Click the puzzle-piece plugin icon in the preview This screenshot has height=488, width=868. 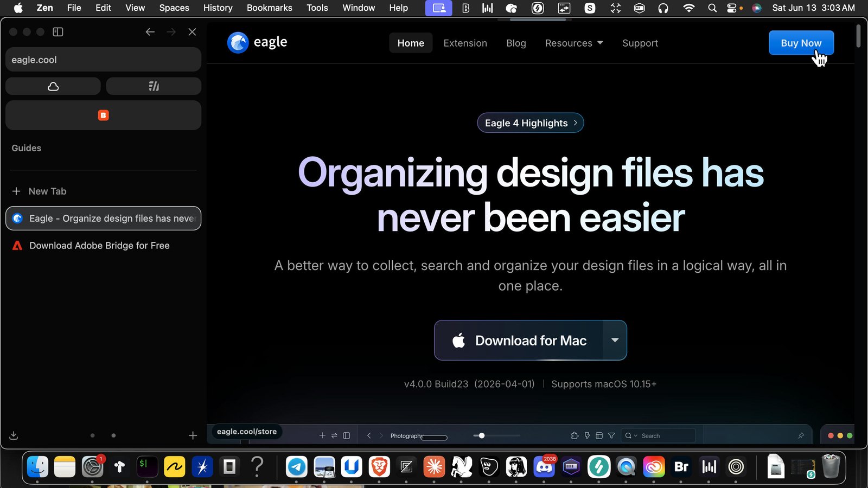575,435
